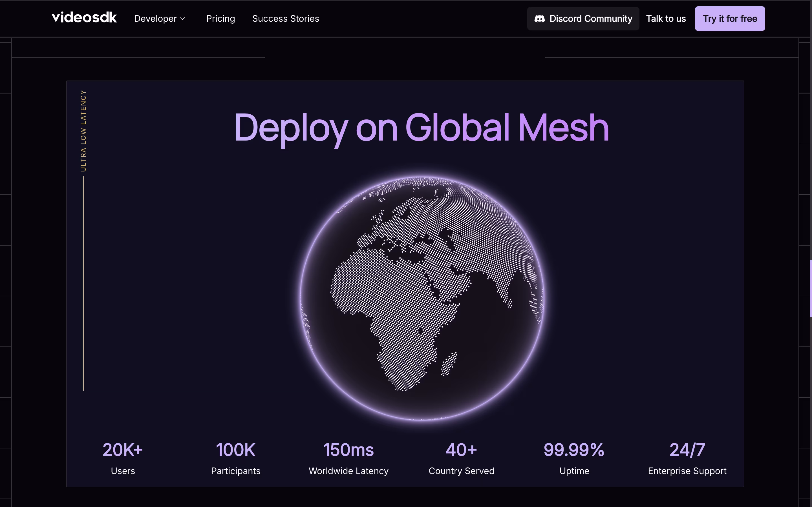Open Success Stories link

point(286,19)
